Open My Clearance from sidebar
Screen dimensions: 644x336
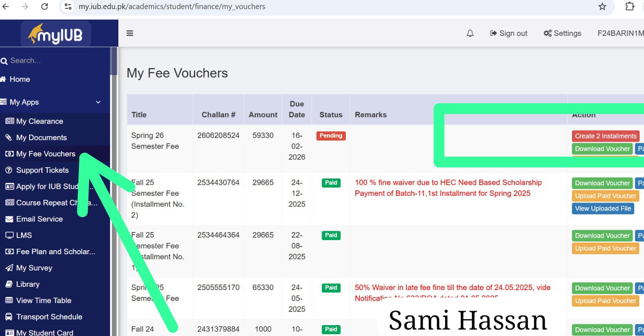point(39,121)
